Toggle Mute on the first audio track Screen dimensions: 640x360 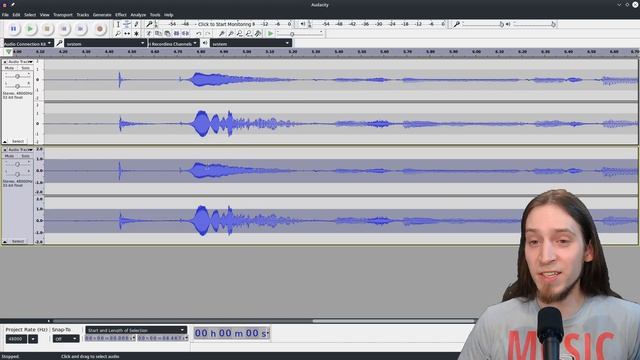click(9, 68)
